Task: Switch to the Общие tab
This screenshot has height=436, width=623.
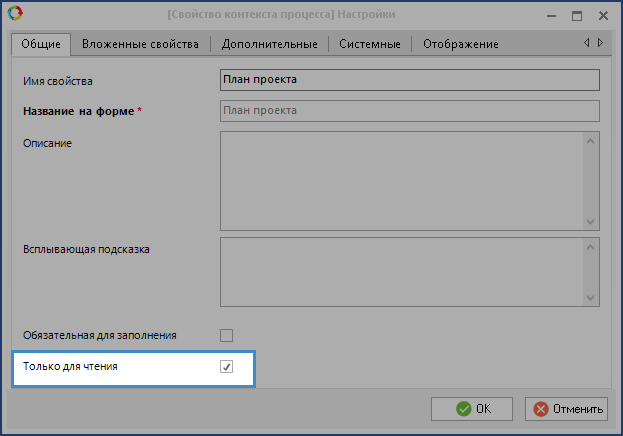Action: (x=41, y=44)
